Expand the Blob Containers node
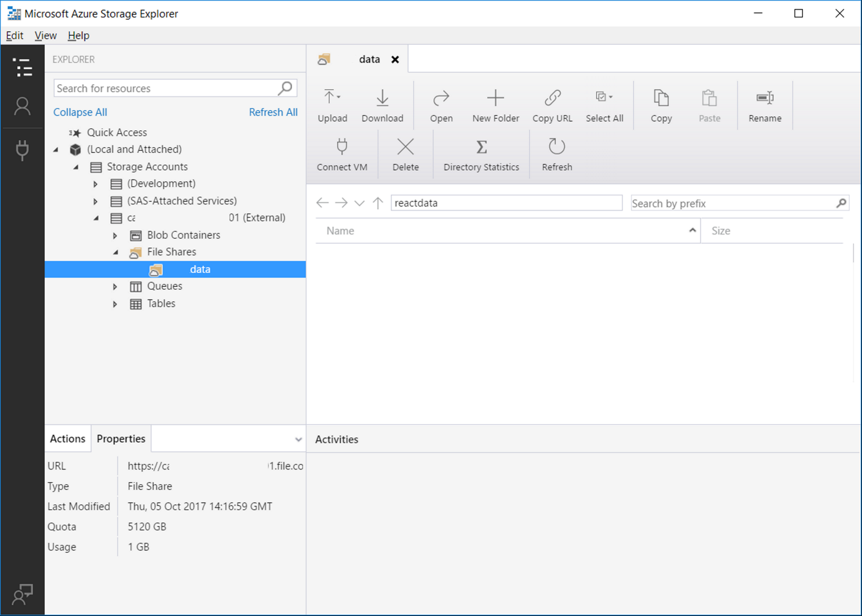Image resolution: width=862 pixels, height=616 pixels. click(x=115, y=235)
